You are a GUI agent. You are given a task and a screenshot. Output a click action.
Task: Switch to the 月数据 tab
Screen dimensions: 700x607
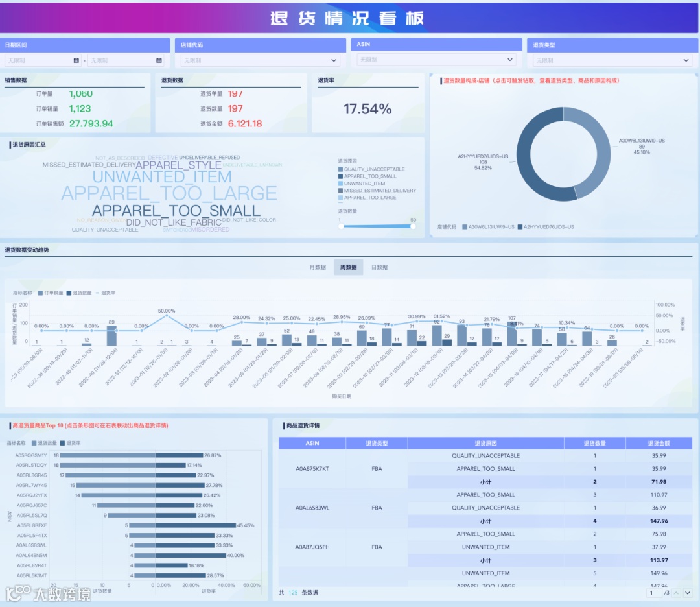(x=318, y=267)
